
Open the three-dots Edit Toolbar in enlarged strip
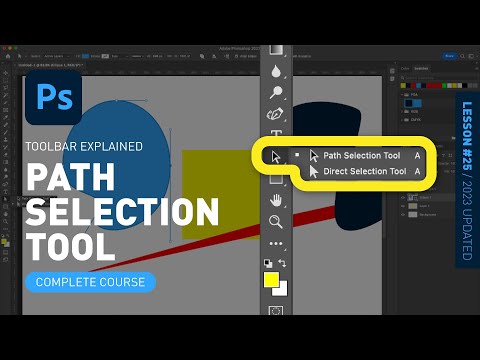pos(276,244)
